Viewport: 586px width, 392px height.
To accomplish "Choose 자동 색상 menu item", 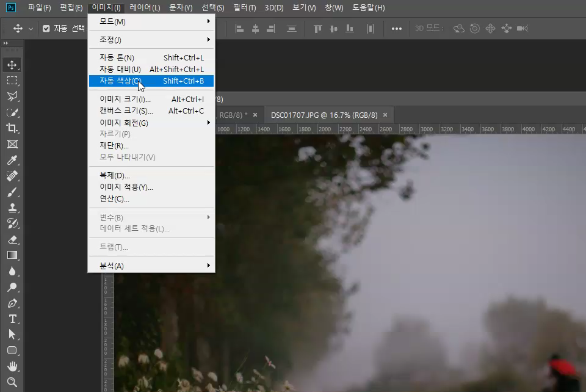I will click(151, 81).
